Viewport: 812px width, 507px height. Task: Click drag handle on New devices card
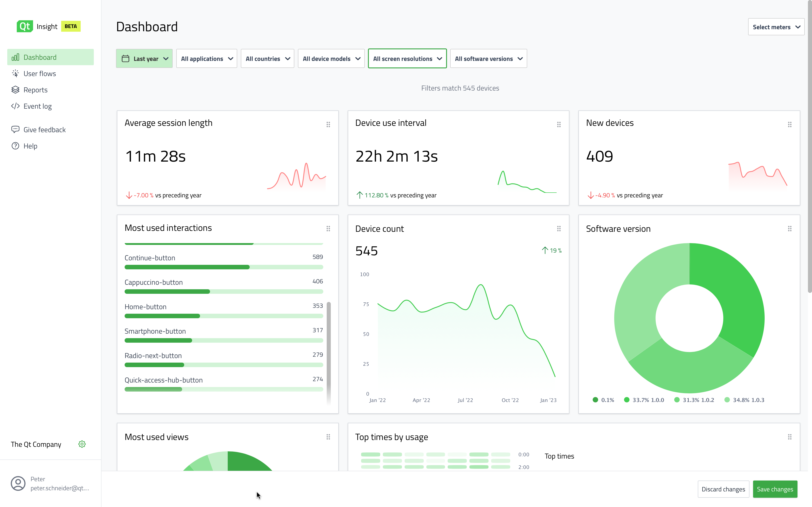click(790, 124)
